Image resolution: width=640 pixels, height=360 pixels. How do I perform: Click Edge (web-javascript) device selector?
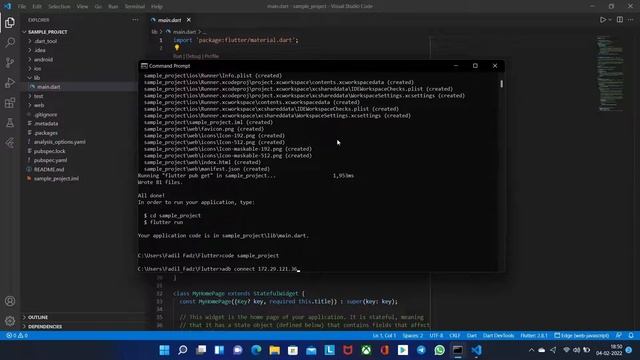point(582,336)
